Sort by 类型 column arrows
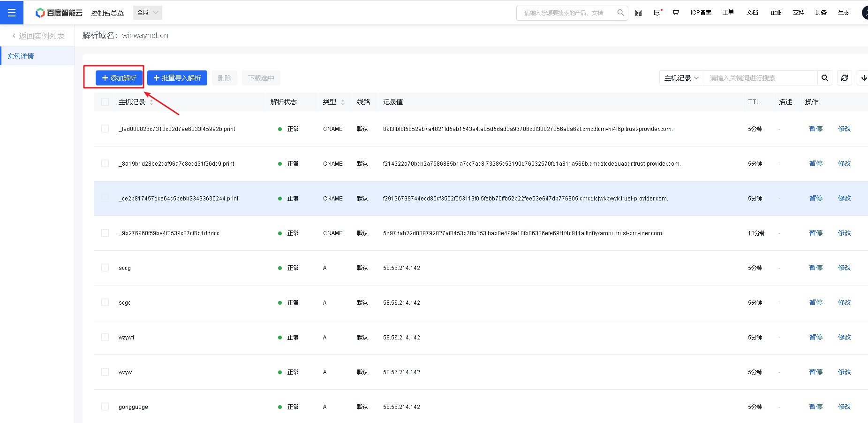This screenshot has height=423, width=868. 343,102
